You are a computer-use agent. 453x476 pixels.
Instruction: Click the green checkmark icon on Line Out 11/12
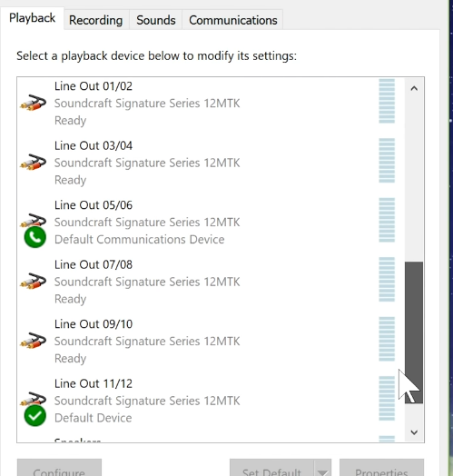pos(35,415)
